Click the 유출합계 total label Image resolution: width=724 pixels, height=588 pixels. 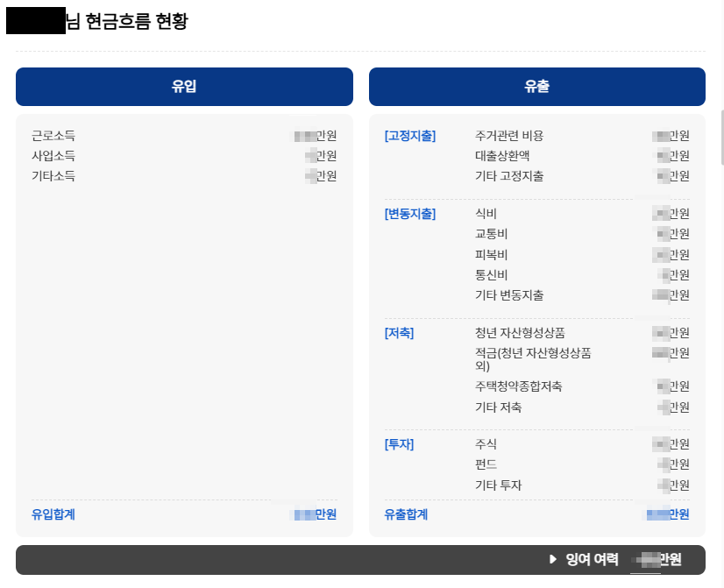[x=406, y=514]
